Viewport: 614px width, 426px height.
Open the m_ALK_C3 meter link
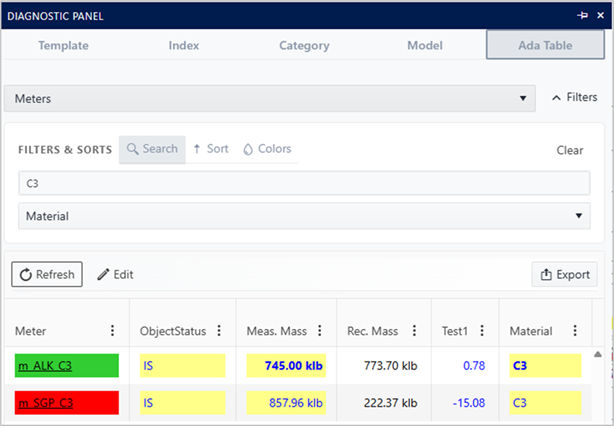[x=43, y=366]
